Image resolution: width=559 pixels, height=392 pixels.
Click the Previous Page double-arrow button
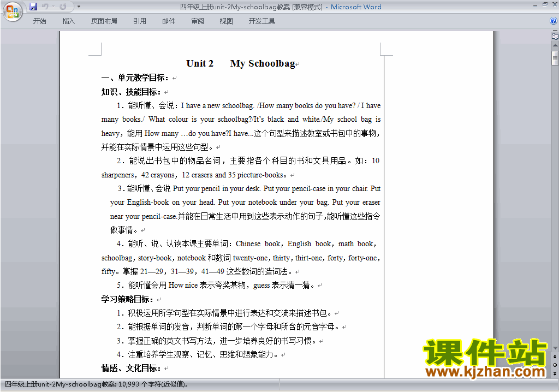click(555, 357)
